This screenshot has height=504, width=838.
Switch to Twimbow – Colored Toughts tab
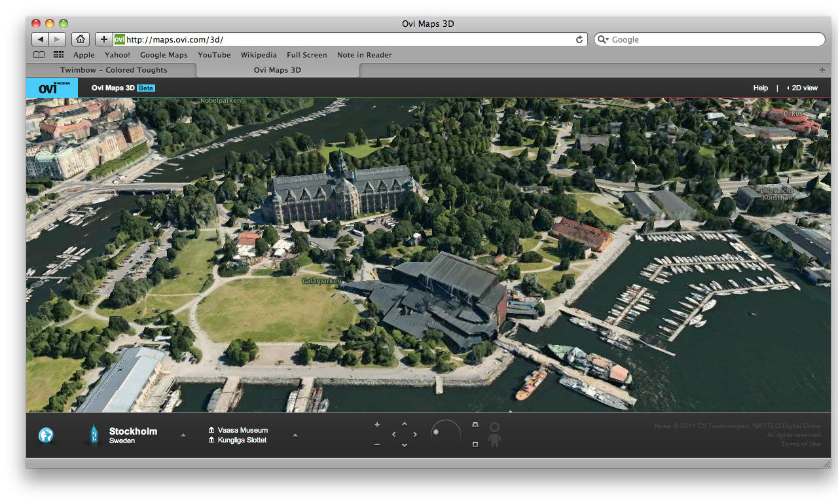pyautogui.click(x=114, y=70)
